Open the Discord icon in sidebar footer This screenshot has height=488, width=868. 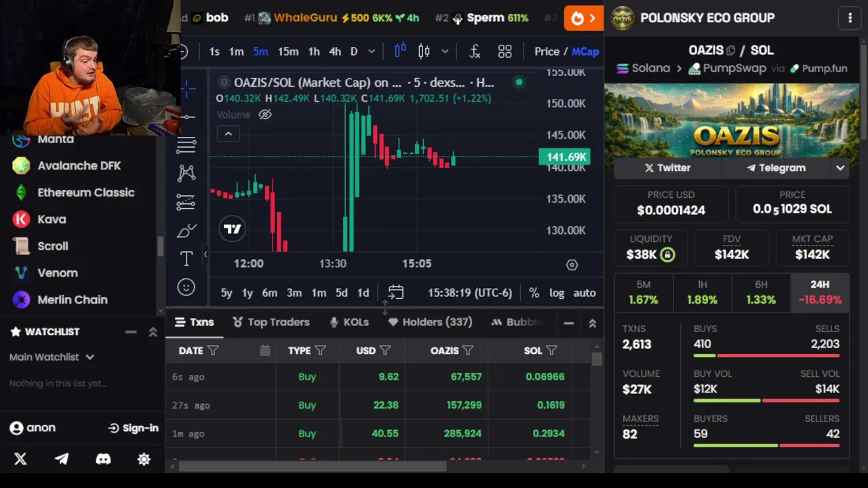click(x=103, y=459)
